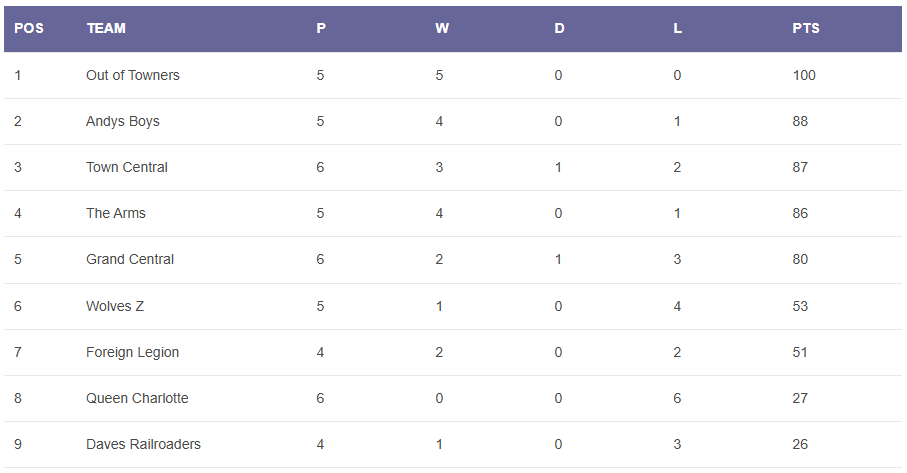The width and height of the screenshot is (907, 473).
Task: Click The Arms team name
Action: 116,213
